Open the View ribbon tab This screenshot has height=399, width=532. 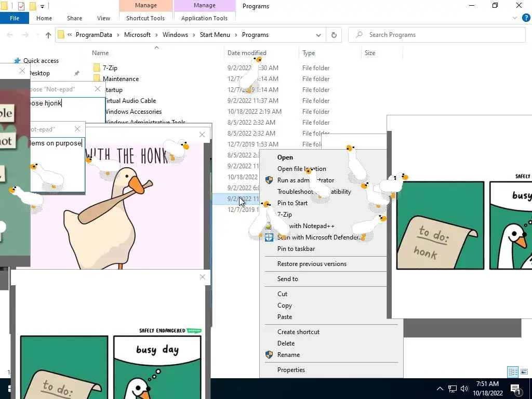click(103, 18)
